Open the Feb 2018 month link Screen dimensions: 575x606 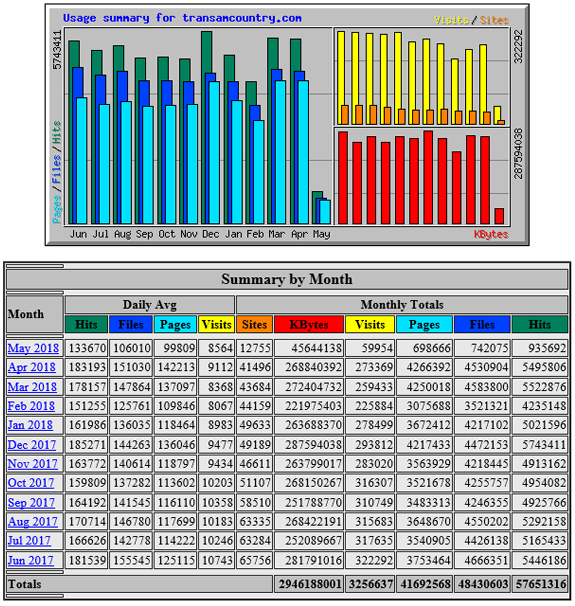tap(31, 406)
